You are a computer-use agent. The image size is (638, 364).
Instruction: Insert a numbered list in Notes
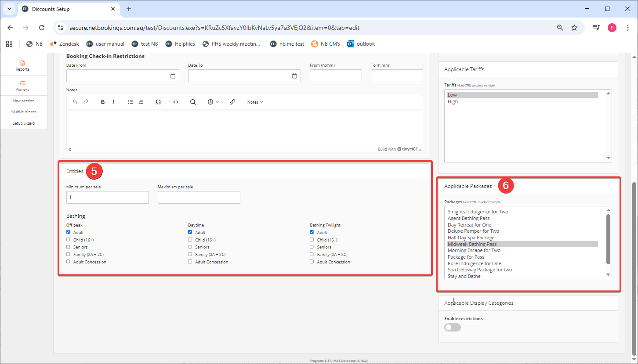(x=141, y=102)
